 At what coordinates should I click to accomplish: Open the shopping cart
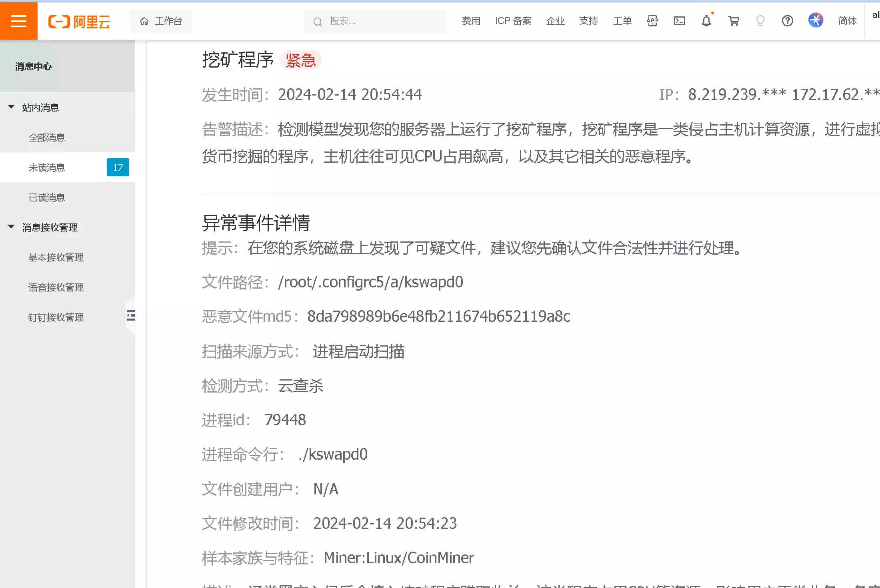tap(733, 21)
